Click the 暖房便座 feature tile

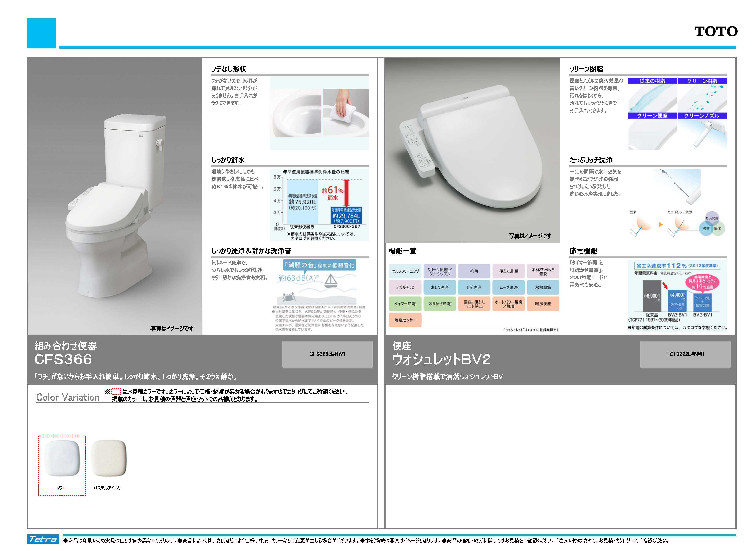(543, 304)
